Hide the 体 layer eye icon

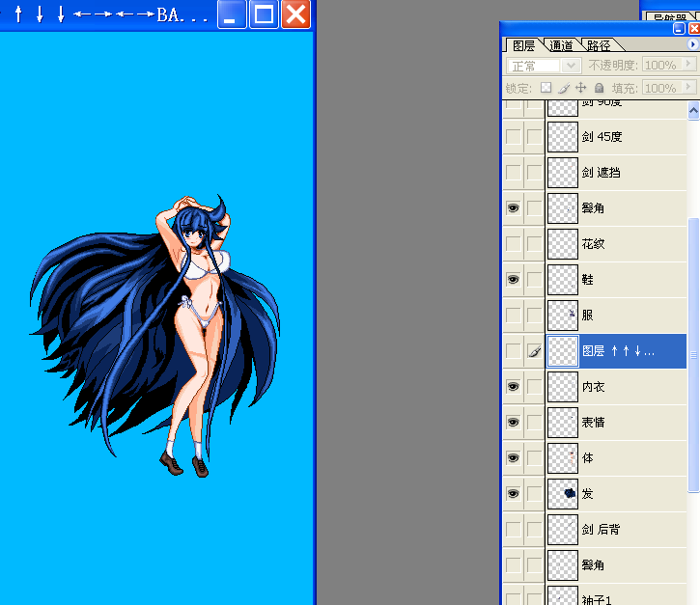point(514,458)
